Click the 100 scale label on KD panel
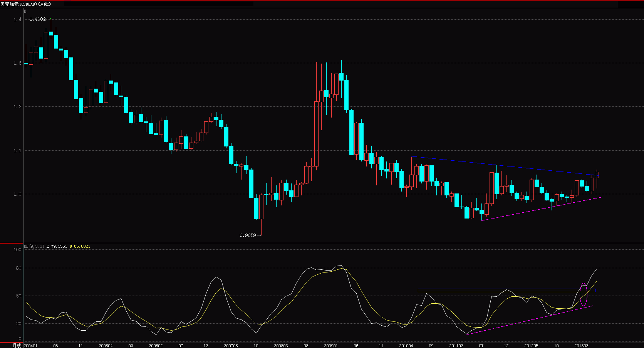The height and width of the screenshot is (348, 644). pos(16,250)
